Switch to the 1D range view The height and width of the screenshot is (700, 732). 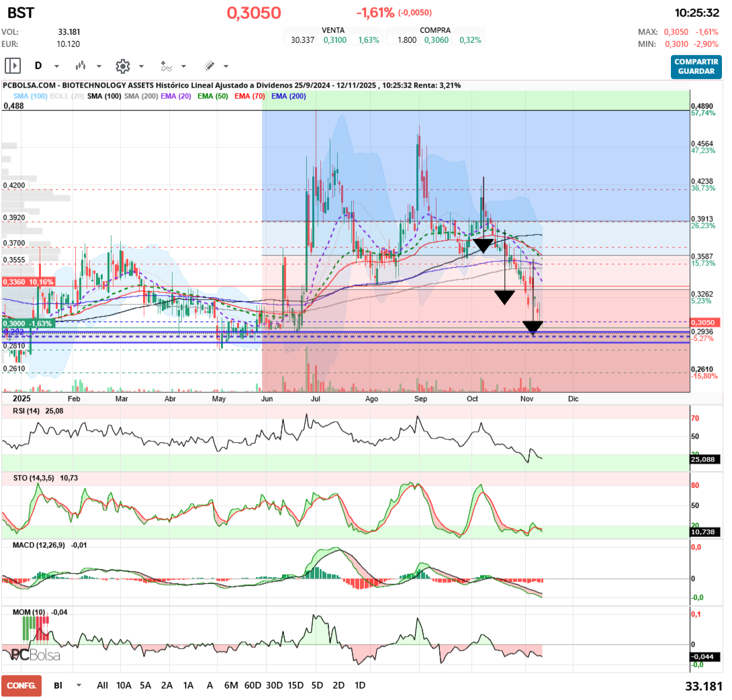(x=359, y=685)
